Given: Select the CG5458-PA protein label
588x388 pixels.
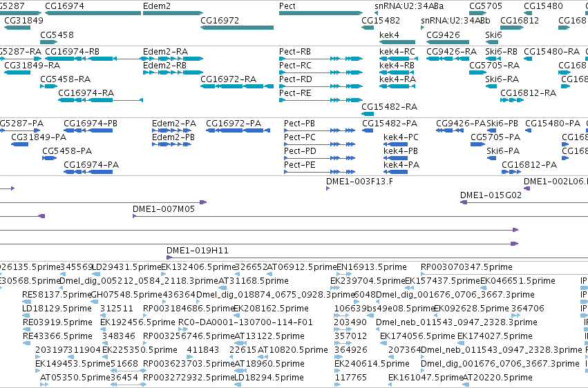Looking at the screenshot, I should pos(67,151).
